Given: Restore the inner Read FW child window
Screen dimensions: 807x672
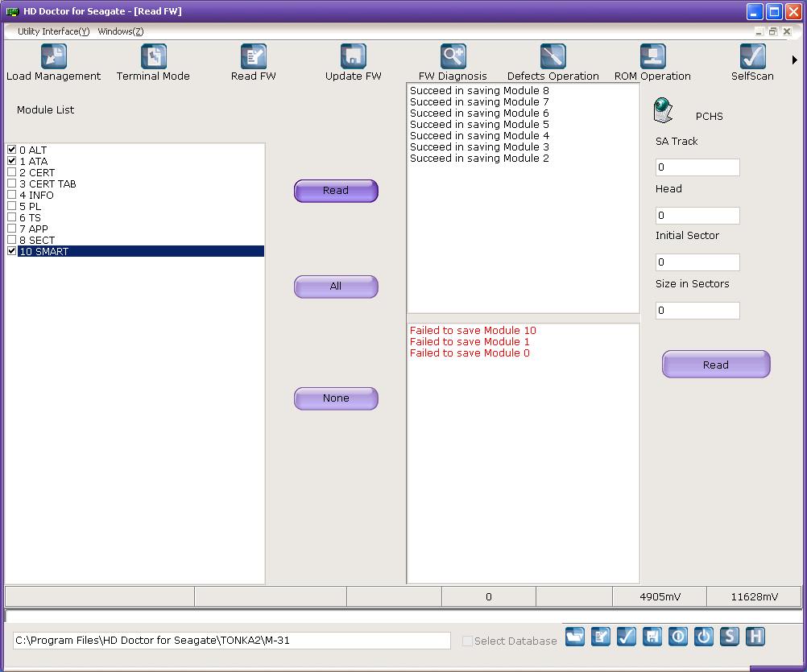Looking at the screenshot, I should 772,31.
